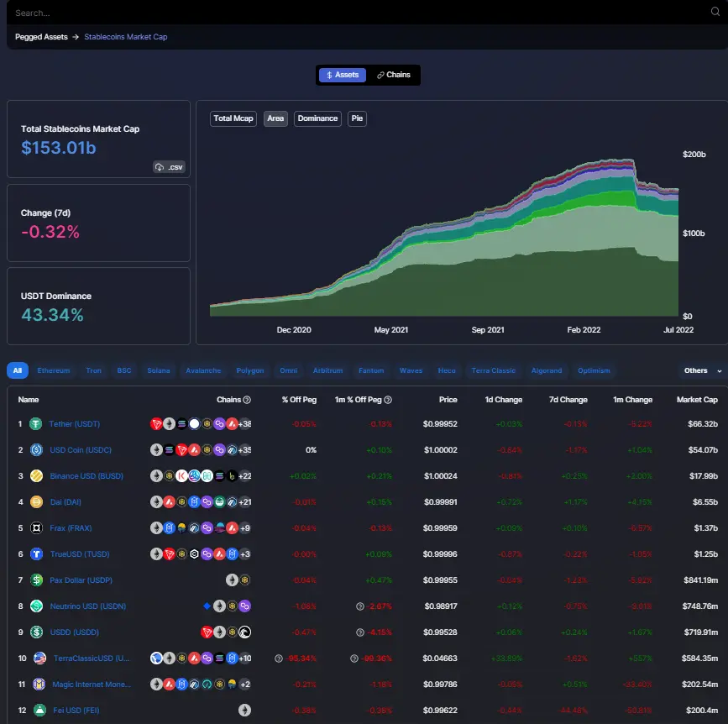Screen dimensions: 728x724
Task: Expand the Others chains dropdown
Action: coord(703,370)
